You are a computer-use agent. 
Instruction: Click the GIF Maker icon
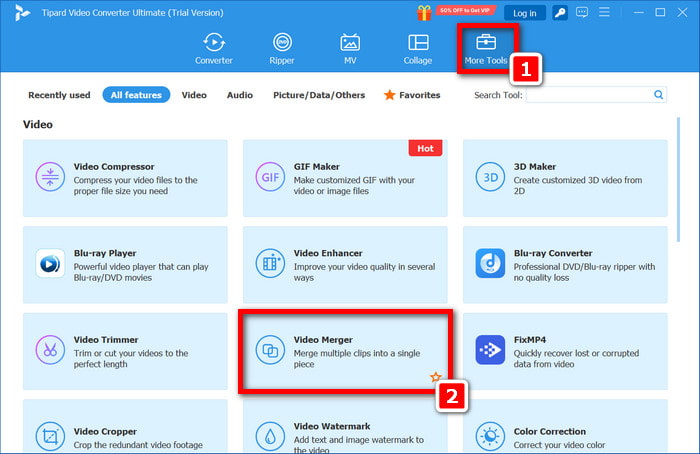click(270, 177)
